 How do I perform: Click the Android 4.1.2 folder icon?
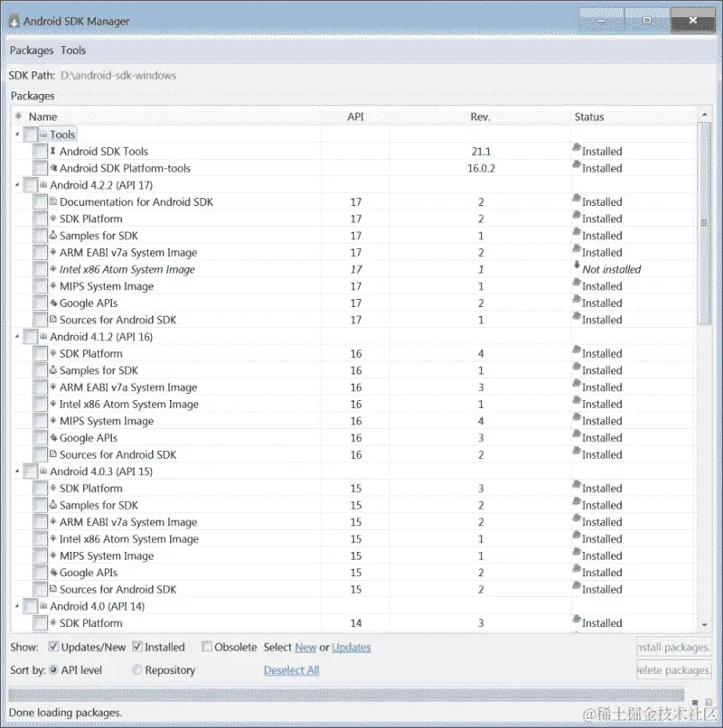click(43, 336)
